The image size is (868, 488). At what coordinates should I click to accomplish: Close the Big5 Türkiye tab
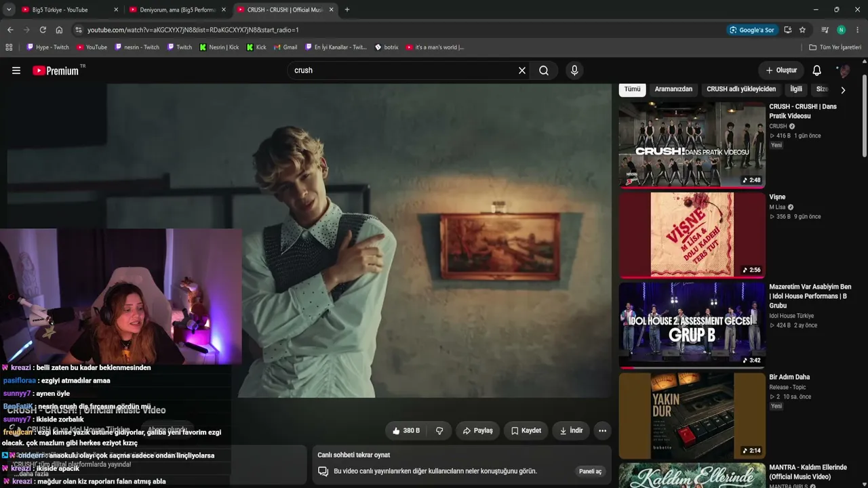(x=116, y=9)
